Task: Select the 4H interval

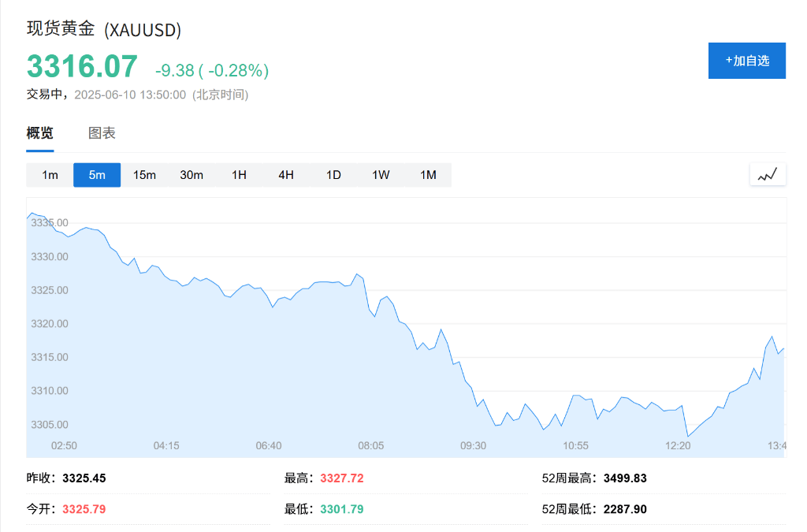Action: tap(286, 175)
